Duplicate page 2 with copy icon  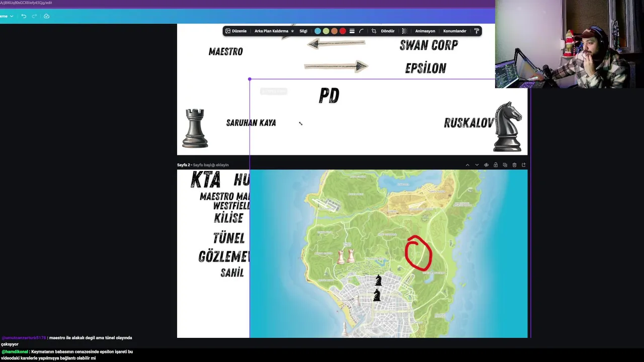(505, 165)
